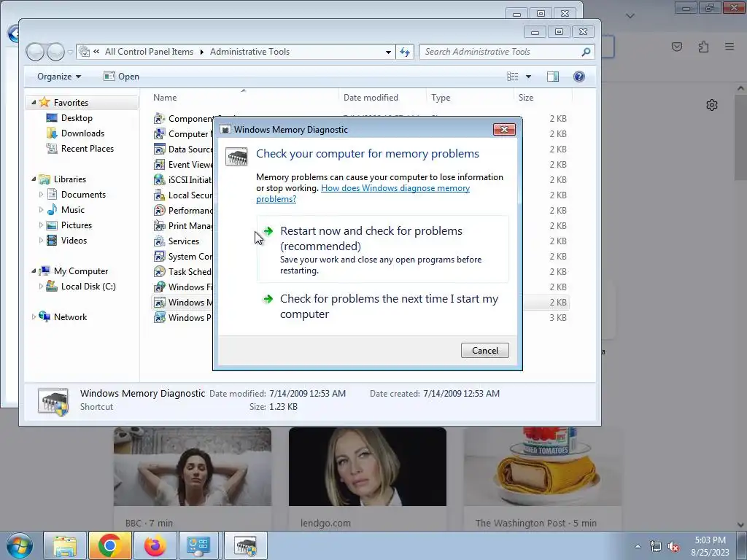Select Desktop in Favorites

[x=76, y=118]
